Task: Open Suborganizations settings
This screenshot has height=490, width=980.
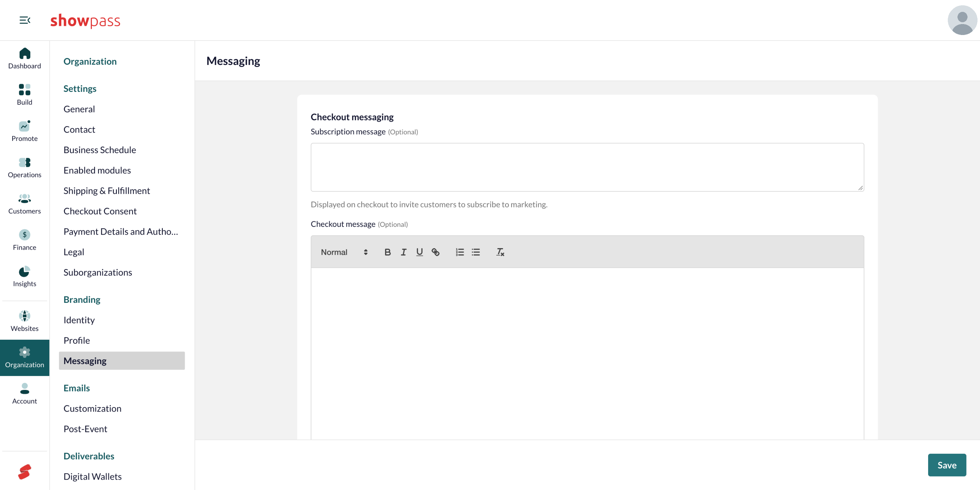Action: pos(98,272)
